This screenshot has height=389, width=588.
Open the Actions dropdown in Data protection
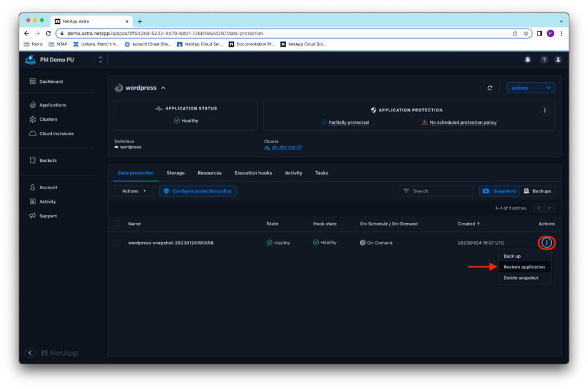tap(134, 191)
